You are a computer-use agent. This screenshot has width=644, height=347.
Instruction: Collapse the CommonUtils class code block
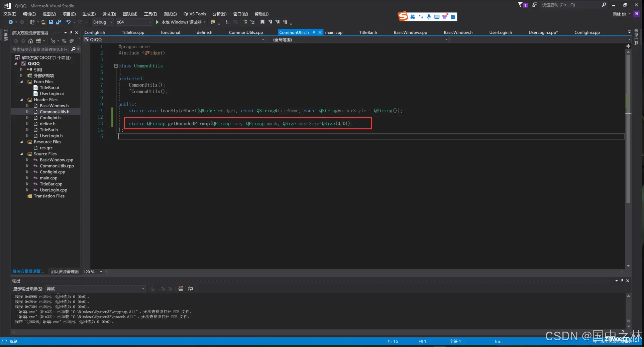tap(116, 66)
